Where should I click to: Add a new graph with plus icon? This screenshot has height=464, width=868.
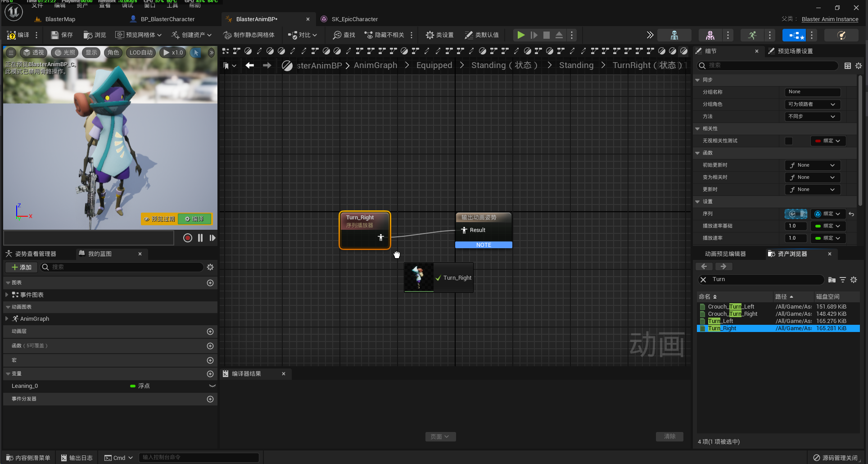[210, 283]
